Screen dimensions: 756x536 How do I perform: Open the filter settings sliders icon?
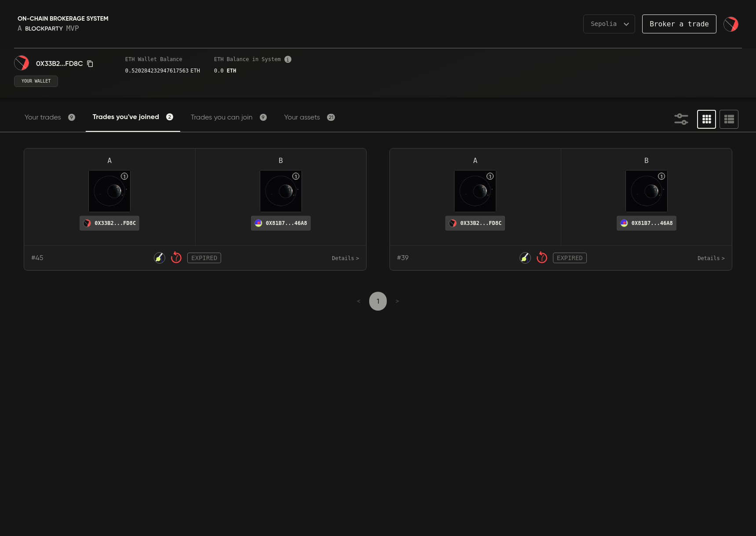point(681,119)
